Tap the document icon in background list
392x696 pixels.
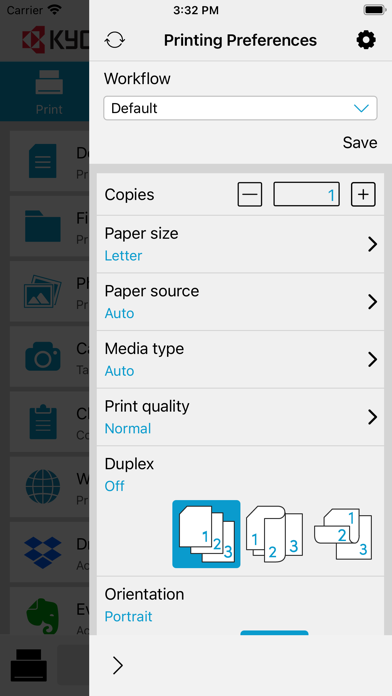tap(43, 161)
